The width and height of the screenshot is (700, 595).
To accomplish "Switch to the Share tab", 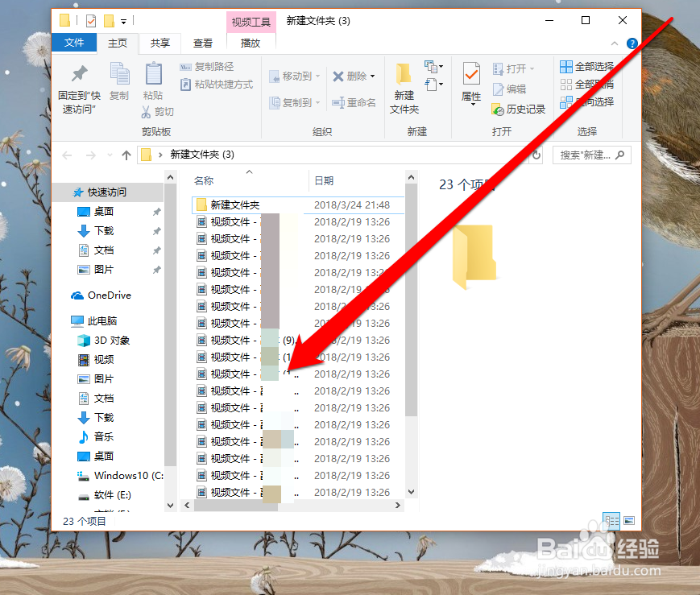I will 159,43.
